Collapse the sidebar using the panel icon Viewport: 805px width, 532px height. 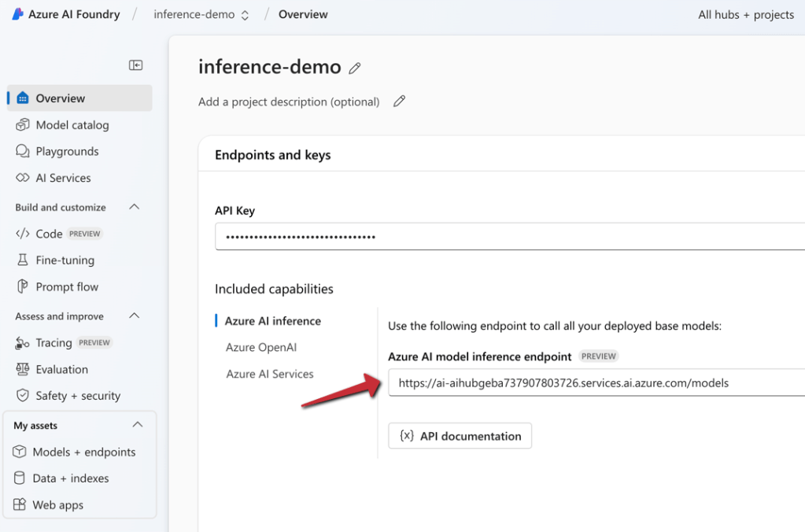[136, 65]
